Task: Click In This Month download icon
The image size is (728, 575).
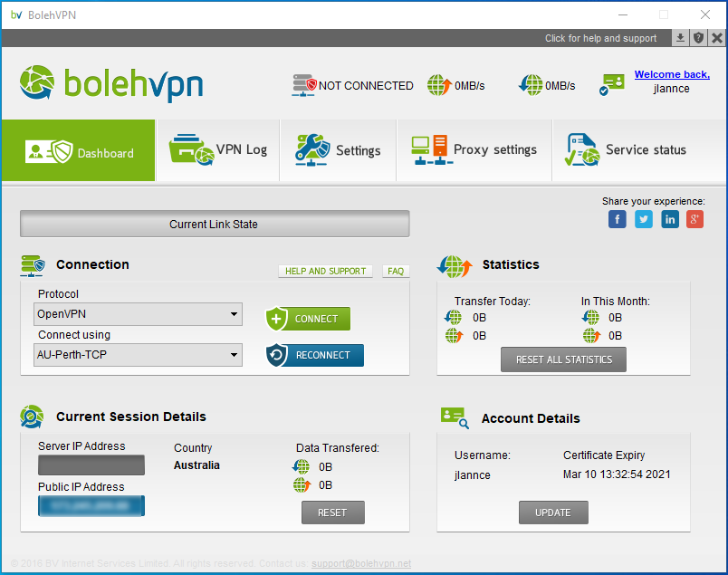Action: click(590, 318)
